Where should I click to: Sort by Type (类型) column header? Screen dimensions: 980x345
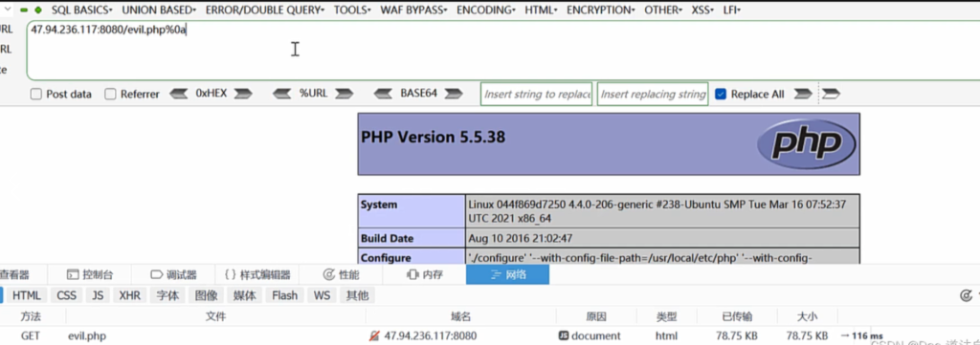(x=666, y=317)
